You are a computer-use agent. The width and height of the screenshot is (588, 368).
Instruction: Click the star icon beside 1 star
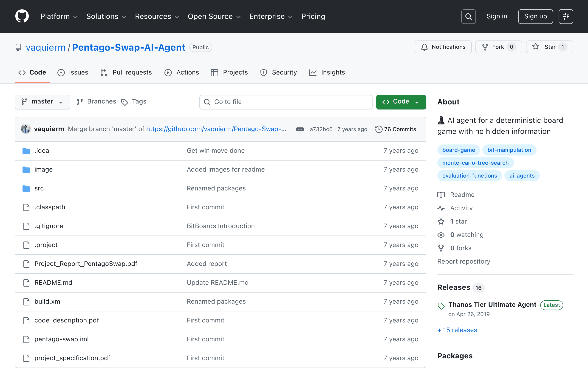(441, 221)
